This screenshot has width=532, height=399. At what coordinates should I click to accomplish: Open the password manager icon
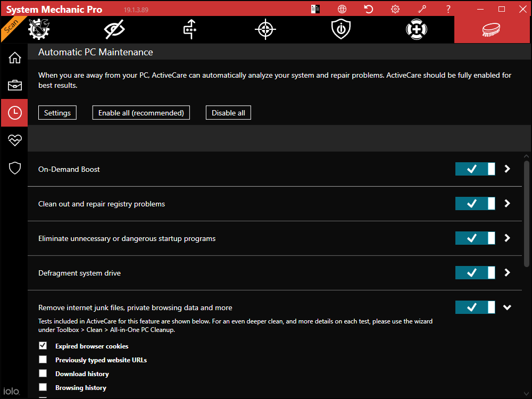click(190, 29)
